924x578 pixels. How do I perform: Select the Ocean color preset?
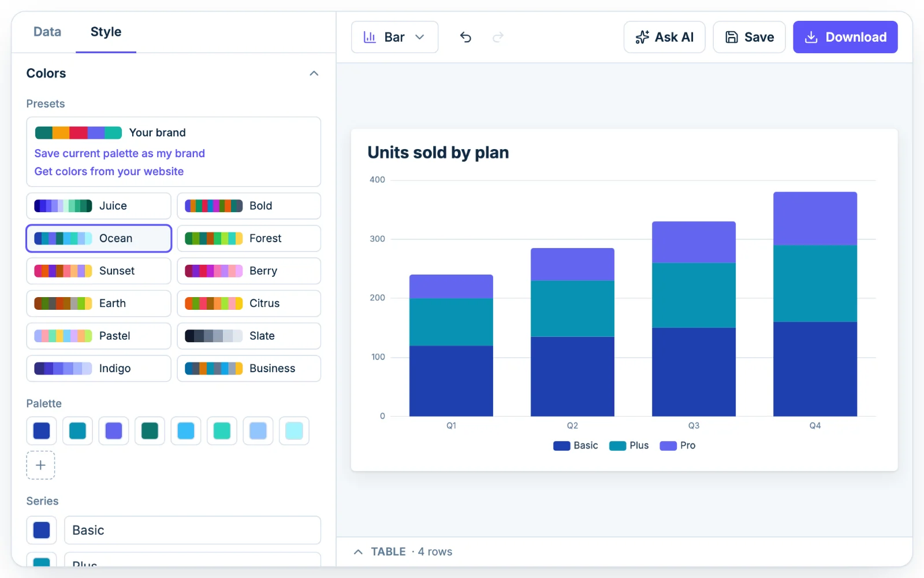(99, 238)
